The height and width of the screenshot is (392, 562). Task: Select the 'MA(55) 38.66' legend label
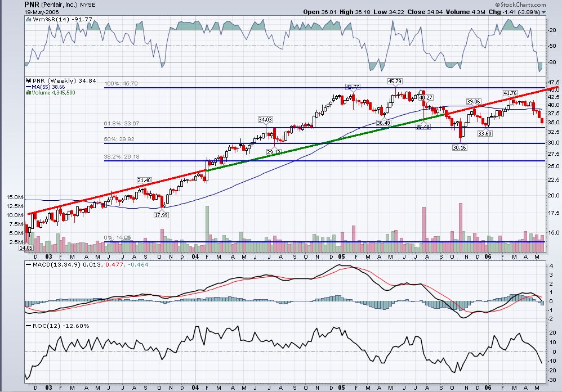[x=48, y=87]
